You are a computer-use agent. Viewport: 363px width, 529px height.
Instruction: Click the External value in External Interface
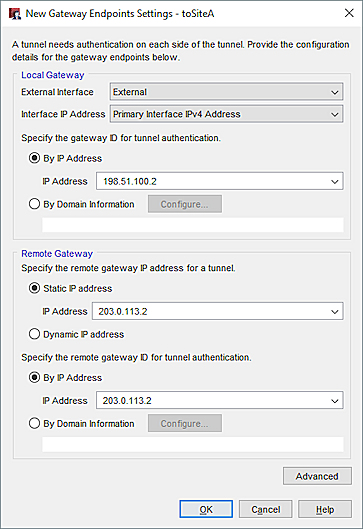coord(130,92)
